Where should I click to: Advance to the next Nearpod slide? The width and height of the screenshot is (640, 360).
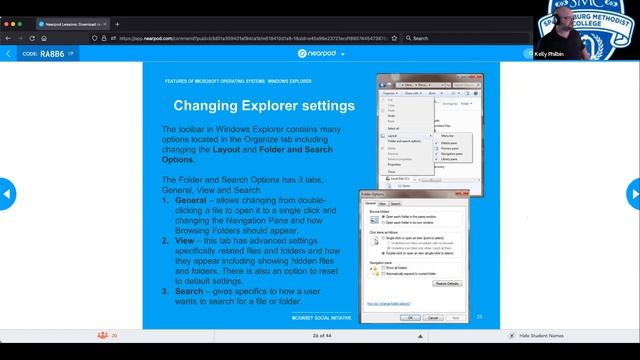(633, 194)
